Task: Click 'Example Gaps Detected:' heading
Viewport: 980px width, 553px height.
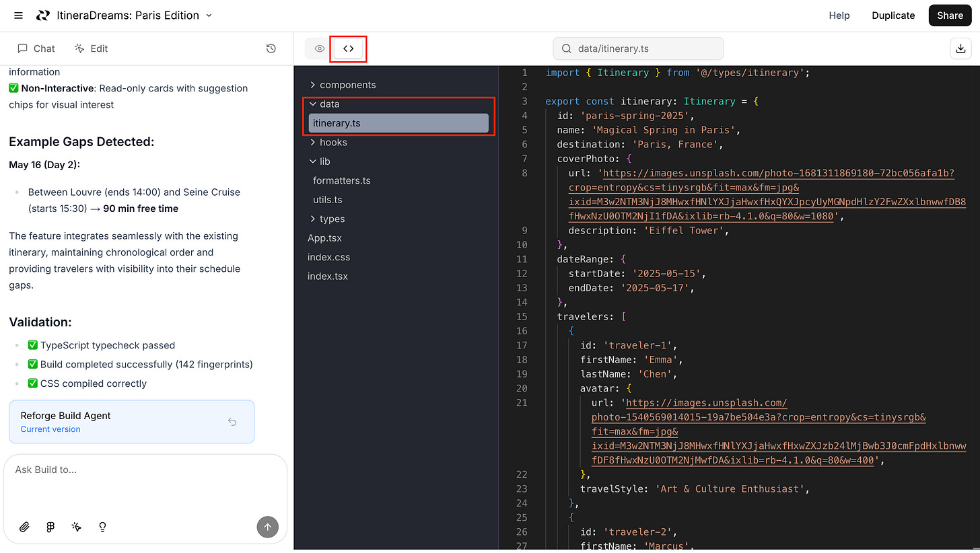Action: pyautogui.click(x=81, y=142)
